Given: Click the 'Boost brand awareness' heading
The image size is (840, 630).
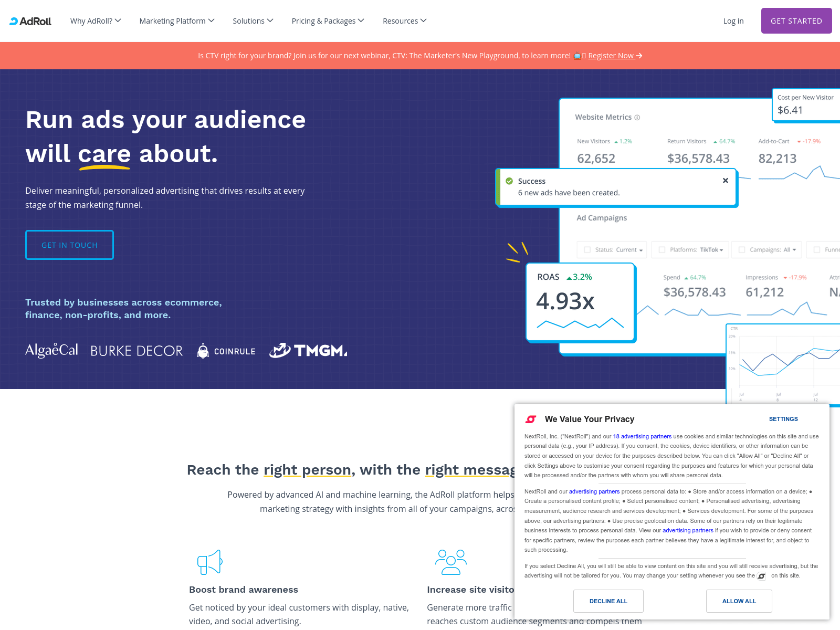Looking at the screenshot, I should click(x=244, y=590).
